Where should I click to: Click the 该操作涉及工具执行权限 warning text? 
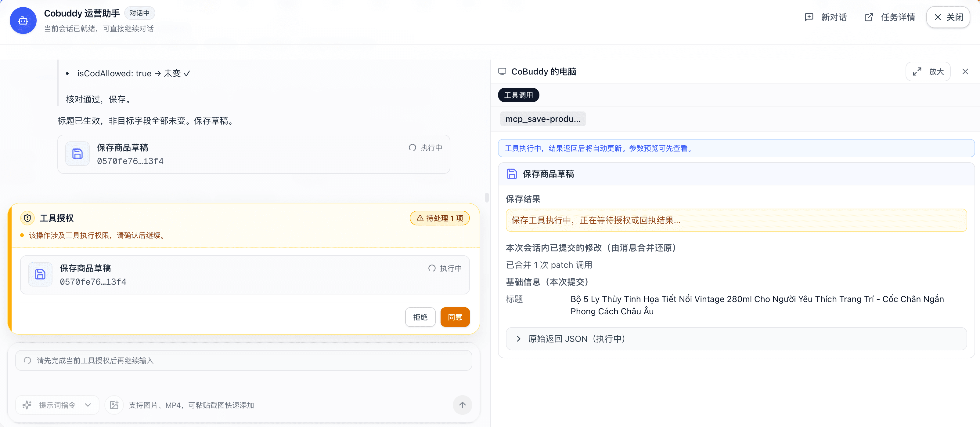[x=98, y=235]
